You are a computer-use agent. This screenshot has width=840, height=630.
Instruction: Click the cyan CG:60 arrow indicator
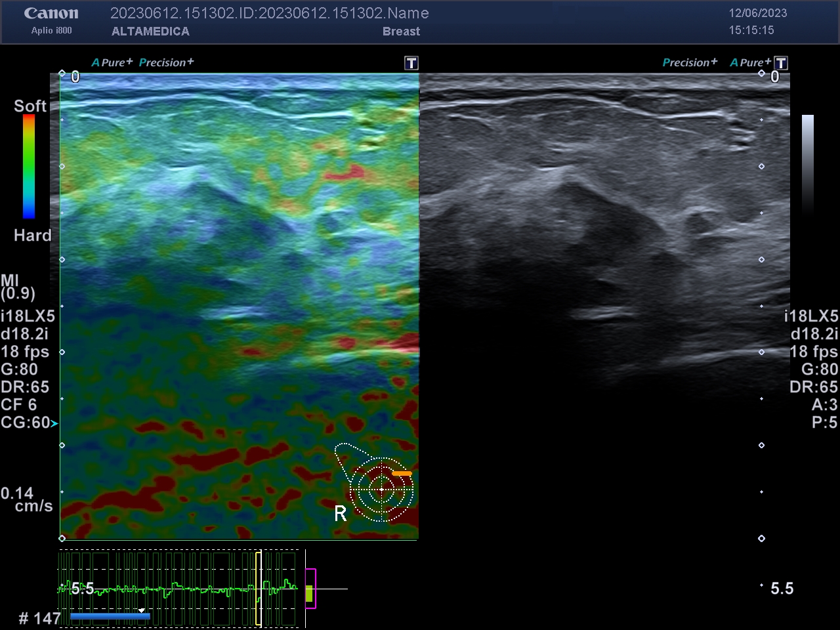(x=54, y=424)
